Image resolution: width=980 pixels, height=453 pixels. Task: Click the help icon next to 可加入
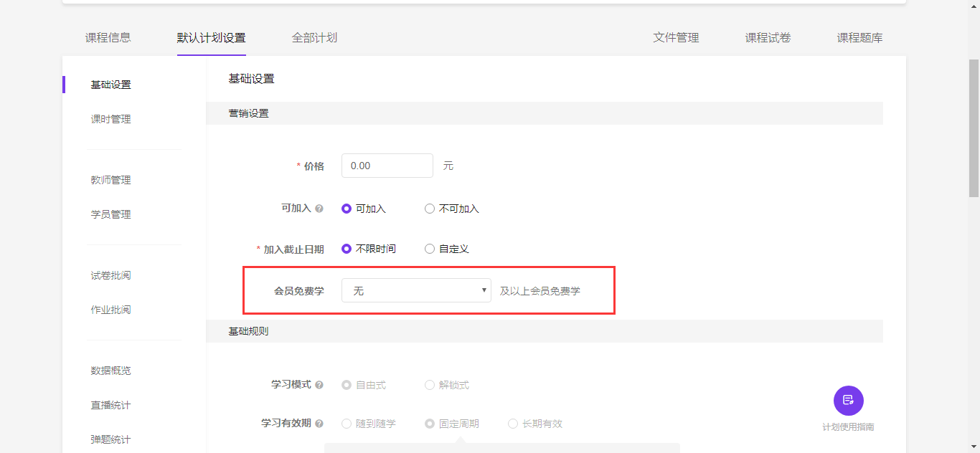click(319, 209)
